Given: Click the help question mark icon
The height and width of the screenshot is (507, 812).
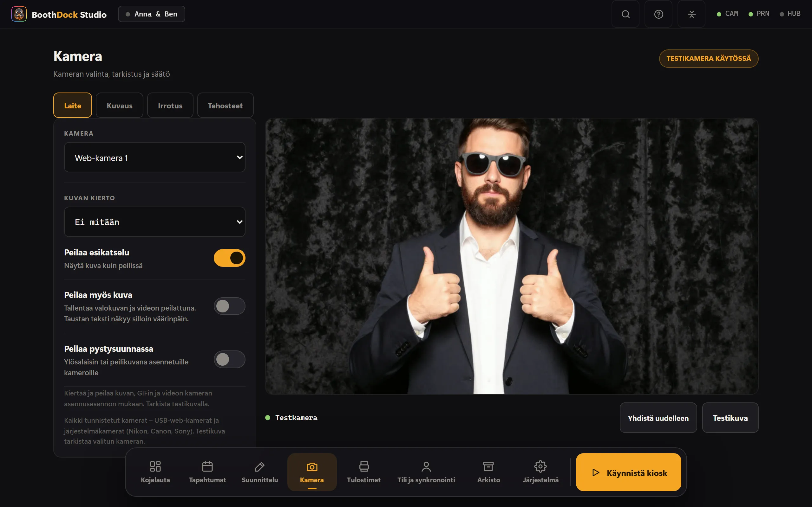Looking at the screenshot, I should (x=658, y=14).
